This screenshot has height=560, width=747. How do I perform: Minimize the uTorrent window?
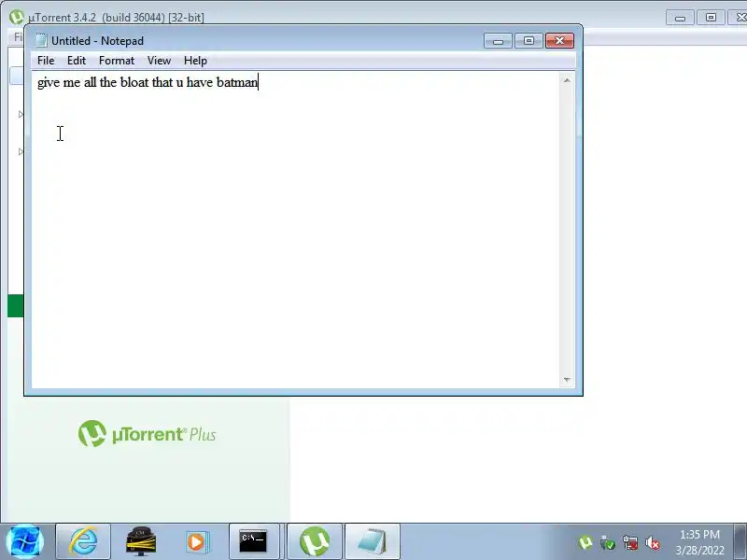click(680, 18)
